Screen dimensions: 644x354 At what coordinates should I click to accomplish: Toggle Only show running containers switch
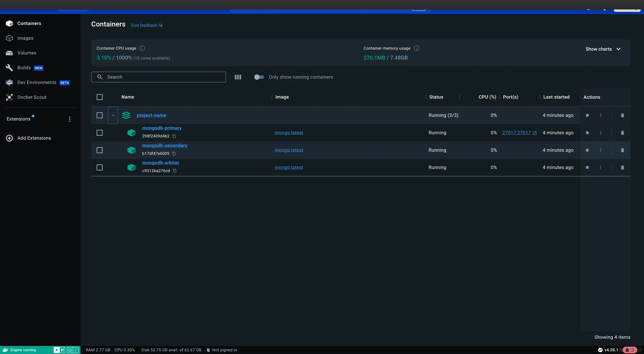pyautogui.click(x=259, y=77)
